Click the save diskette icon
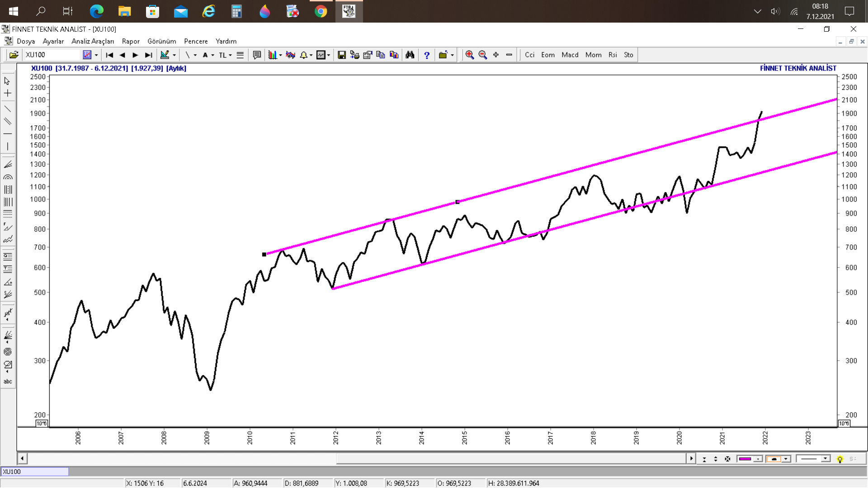 (342, 55)
